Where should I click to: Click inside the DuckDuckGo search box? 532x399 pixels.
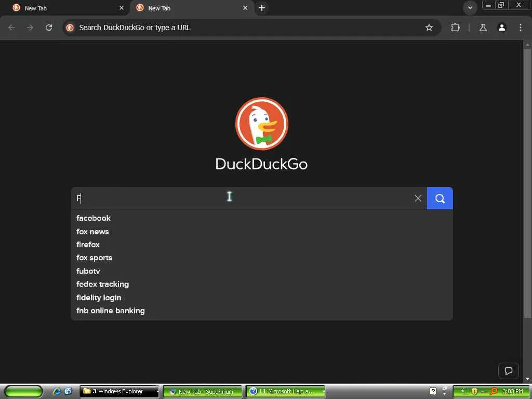tap(243, 198)
